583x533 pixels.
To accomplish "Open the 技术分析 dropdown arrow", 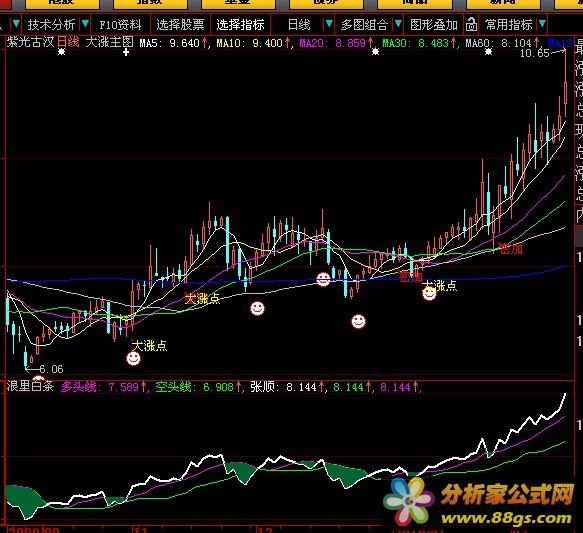I will point(85,24).
